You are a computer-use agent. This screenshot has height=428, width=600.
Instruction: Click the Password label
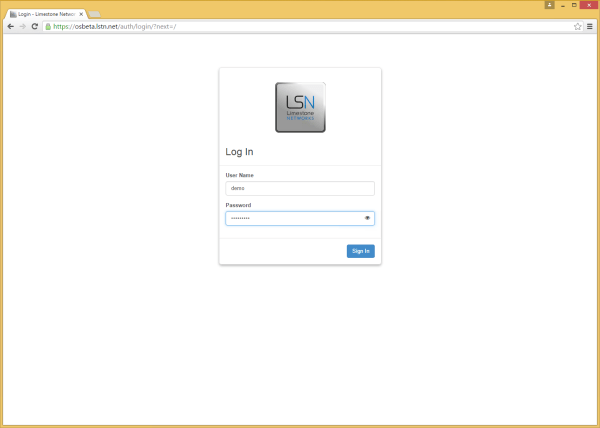click(238, 205)
